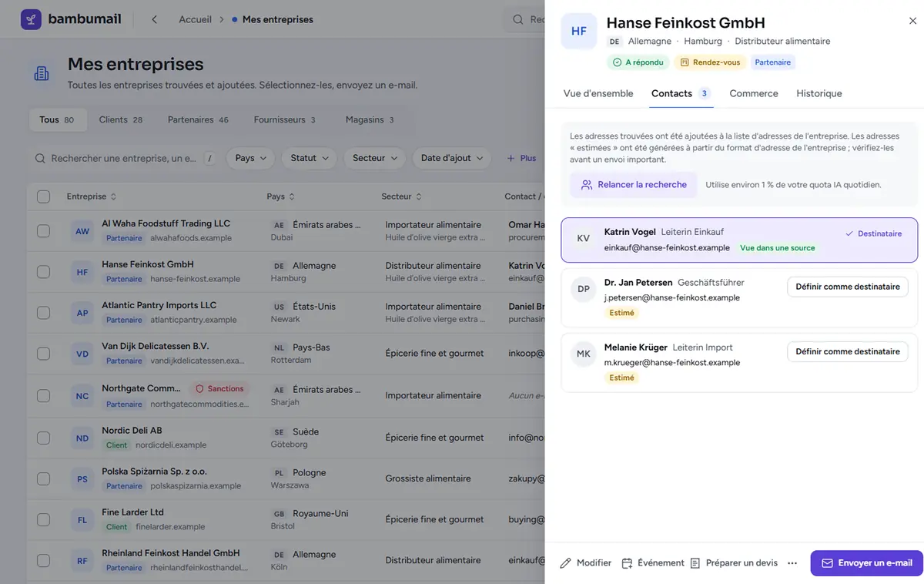Check the Al Waha Foodstuff Trading row

click(43, 231)
